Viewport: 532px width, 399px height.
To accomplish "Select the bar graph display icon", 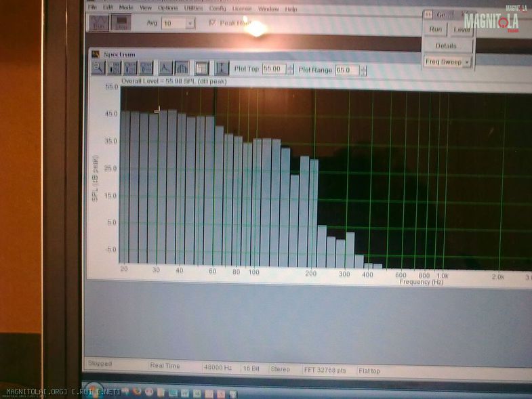I will (x=182, y=68).
